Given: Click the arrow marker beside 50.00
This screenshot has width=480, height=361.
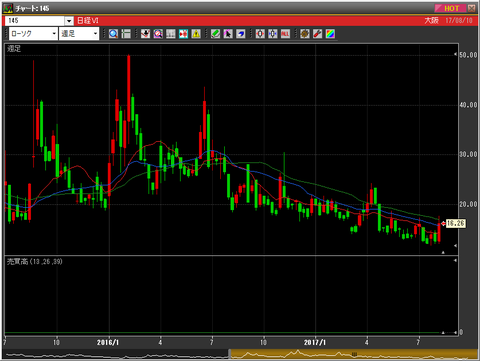Looking at the screenshot, I should tap(456, 55).
